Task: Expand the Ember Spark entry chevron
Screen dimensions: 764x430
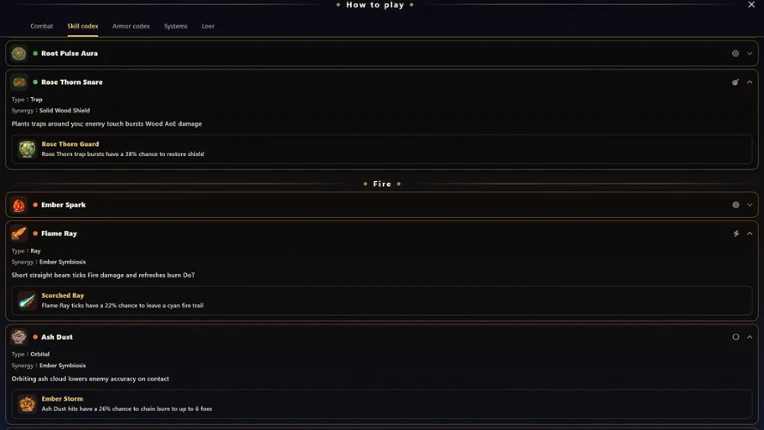Action: pyautogui.click(x=749, y=205)
